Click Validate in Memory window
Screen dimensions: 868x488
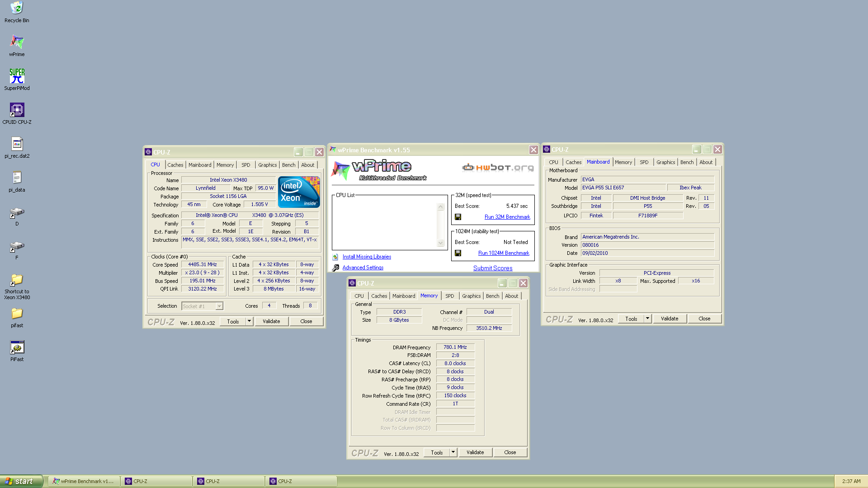[475, 452]
